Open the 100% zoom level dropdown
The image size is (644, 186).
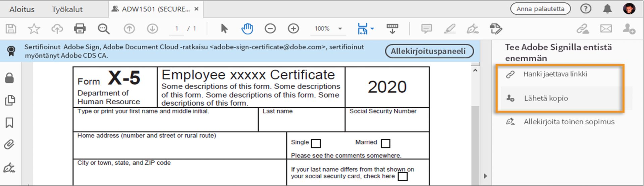pyautogui.click(x=340, y=28)
